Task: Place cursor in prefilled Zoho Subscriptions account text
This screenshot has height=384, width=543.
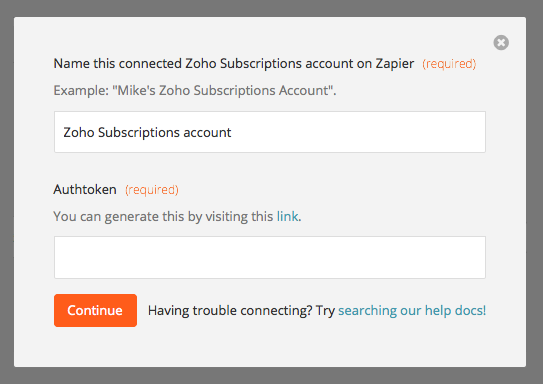Action: click(147, 133)
